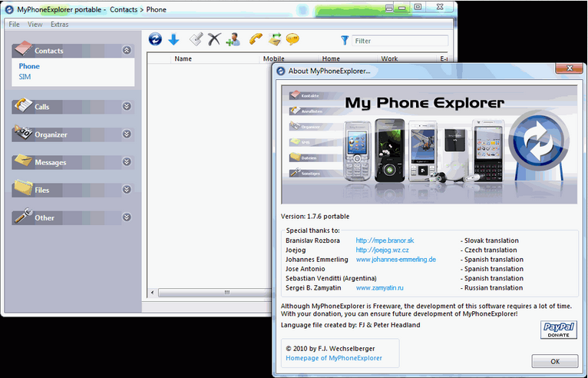
Task: Click the '© 2010 by F.J. Wechselberger' text
Action: pyautogui.click(x=330, y=349)
